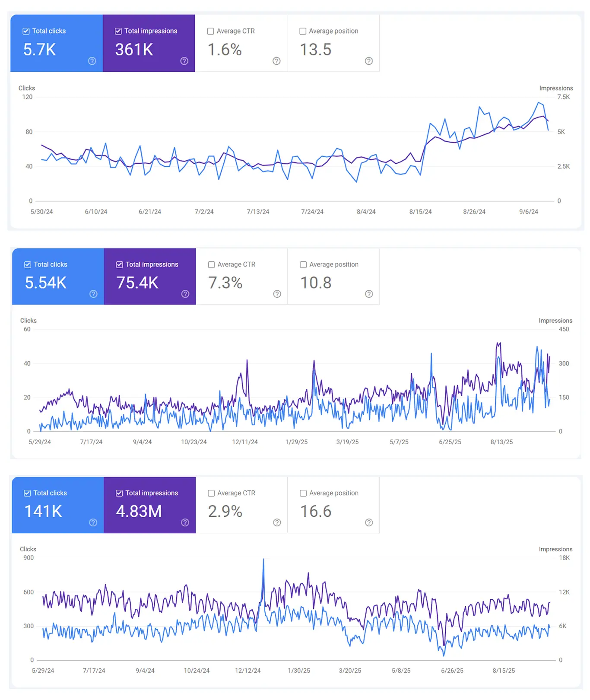Uncheck Total impressions checkbox above 361K
This screenshot has width=590, height=700.
pyautogui.click(x=118, y=31)
